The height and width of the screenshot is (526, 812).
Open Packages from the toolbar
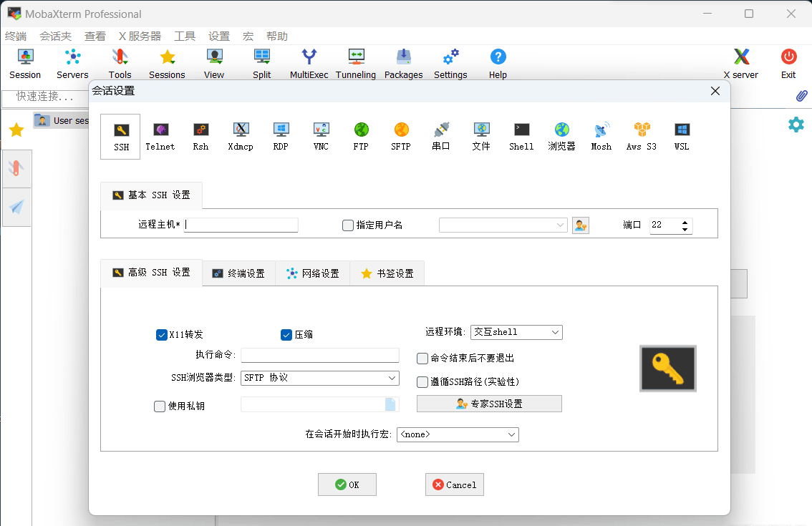(403, 64)
